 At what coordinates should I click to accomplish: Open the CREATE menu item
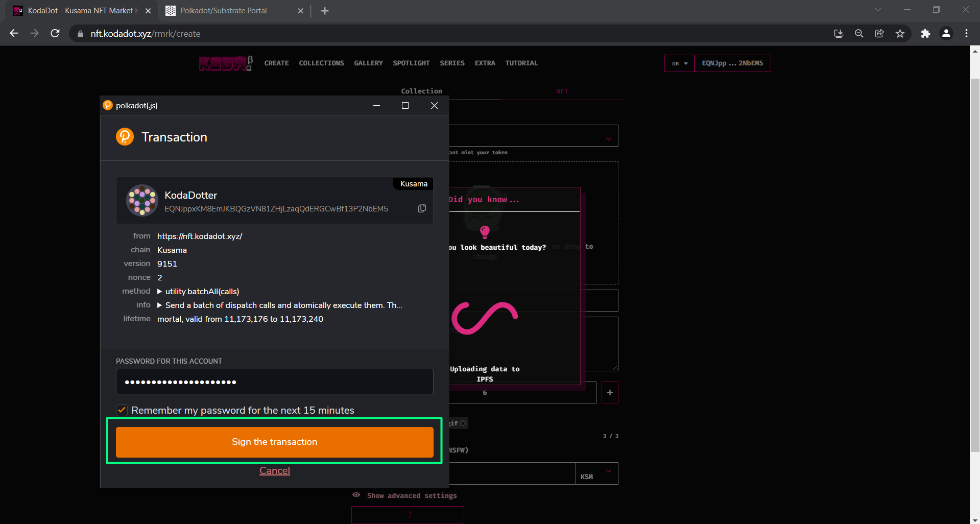pyautogui.click(x=276, y=63)
